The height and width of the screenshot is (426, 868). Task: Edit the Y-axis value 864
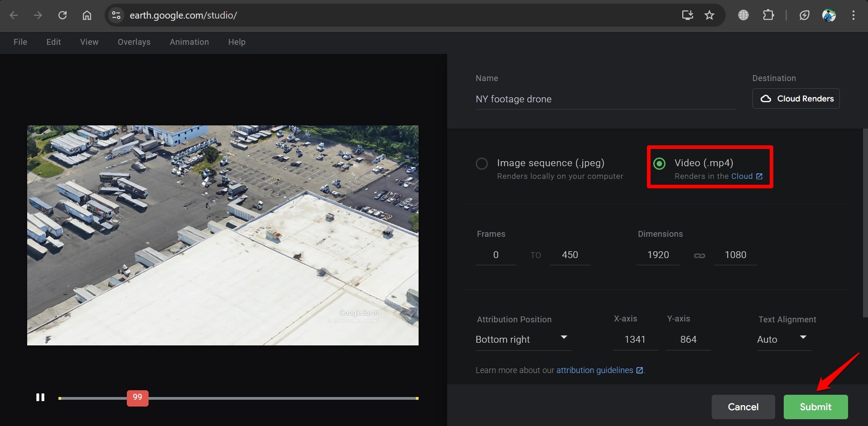[688, 340]
